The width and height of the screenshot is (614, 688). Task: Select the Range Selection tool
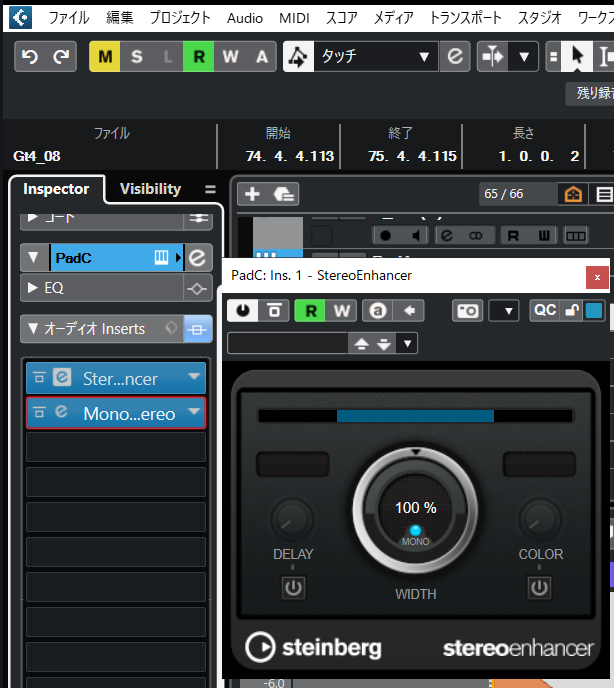click(x=605, y=57)
